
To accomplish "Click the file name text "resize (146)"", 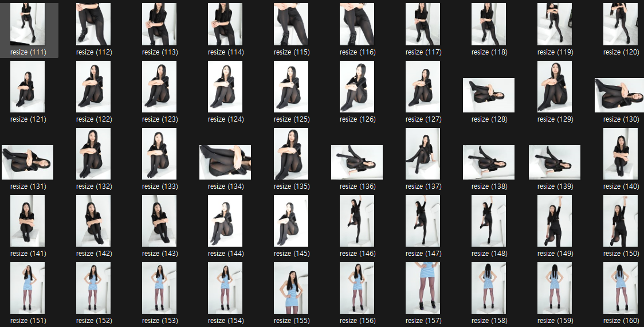I will coord(358,254).
